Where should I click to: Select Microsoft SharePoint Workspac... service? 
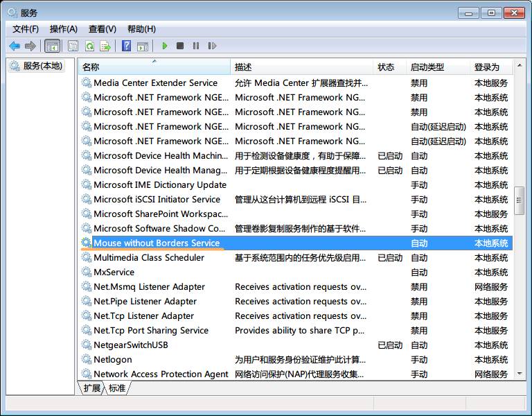[x=161, y=214]
